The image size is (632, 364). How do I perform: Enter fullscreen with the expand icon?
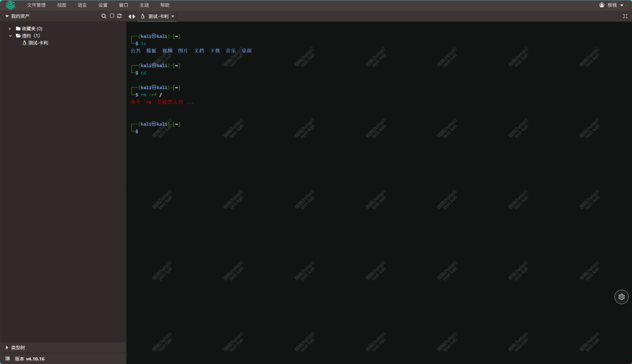click(625, 16)
